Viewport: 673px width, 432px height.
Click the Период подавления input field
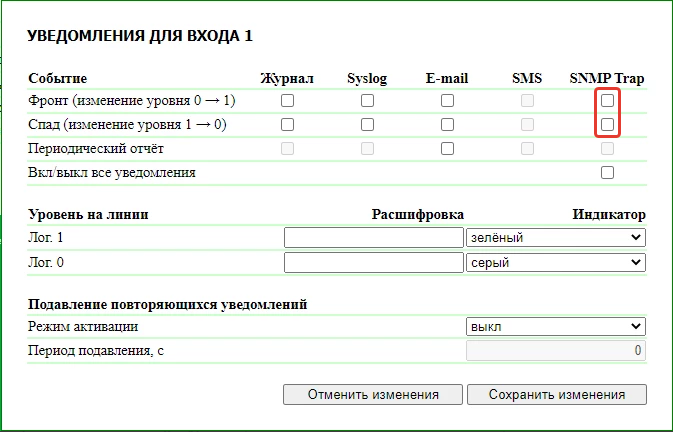pos(555,351)
